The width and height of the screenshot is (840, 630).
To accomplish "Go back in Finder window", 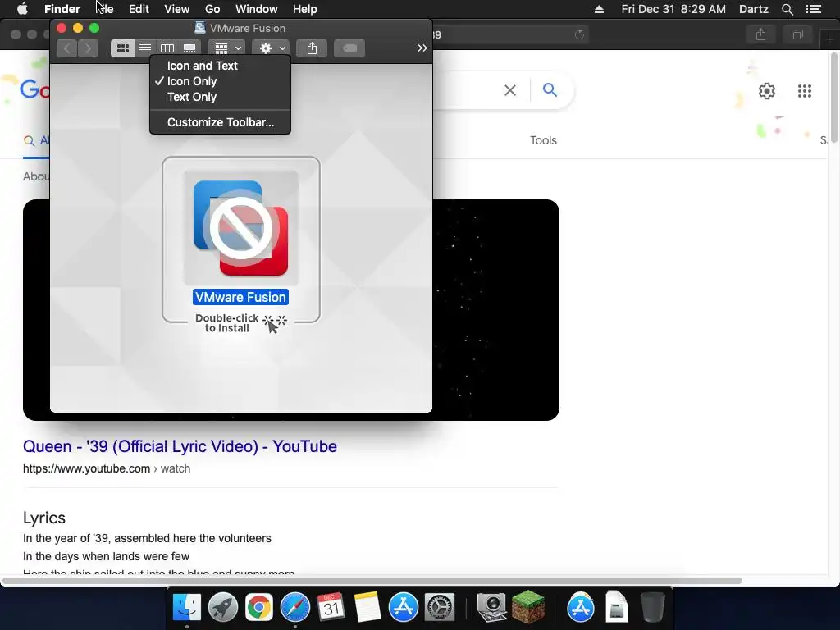I will tap(67, 48).
